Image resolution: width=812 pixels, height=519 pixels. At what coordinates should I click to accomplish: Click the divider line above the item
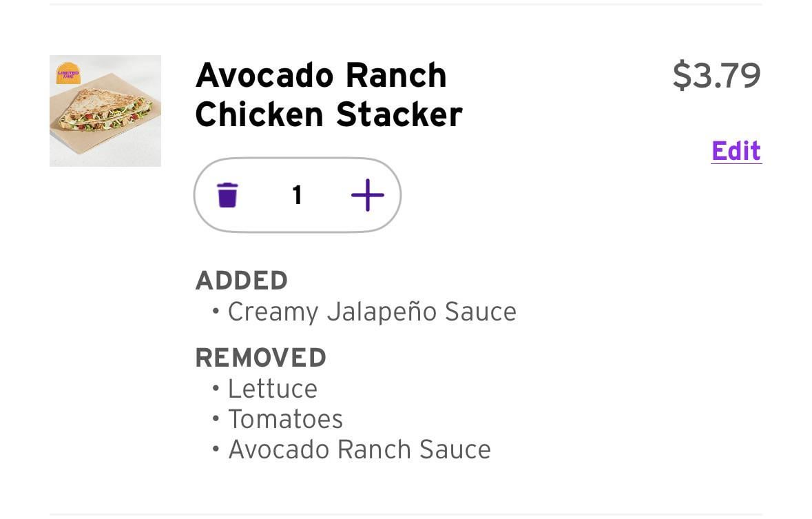[x=406, y=4]
